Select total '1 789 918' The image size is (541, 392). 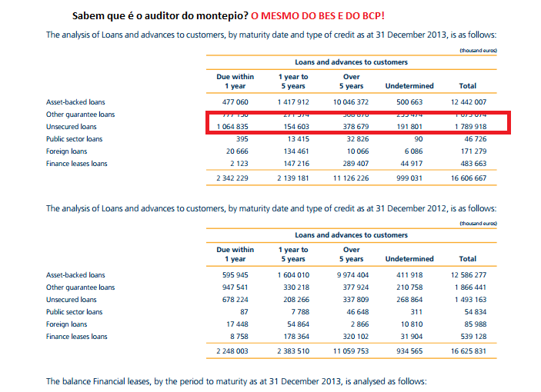pyautogui.click(x=471, y=127)
